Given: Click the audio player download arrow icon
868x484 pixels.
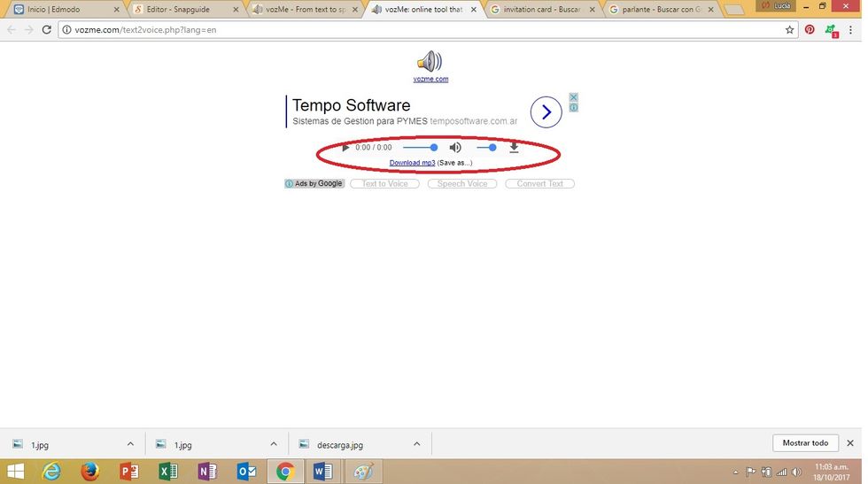Looking at the screenshot, I should tap(514, 148).
